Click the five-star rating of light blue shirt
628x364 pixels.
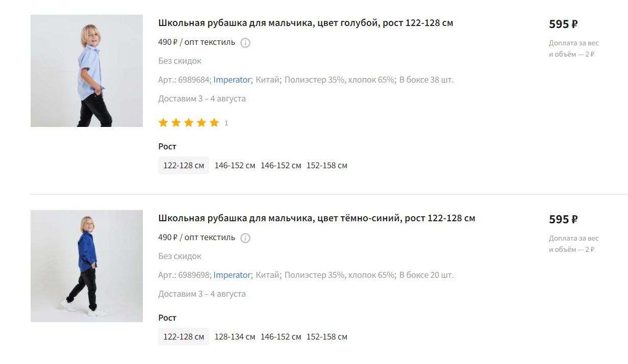point(189,123)
